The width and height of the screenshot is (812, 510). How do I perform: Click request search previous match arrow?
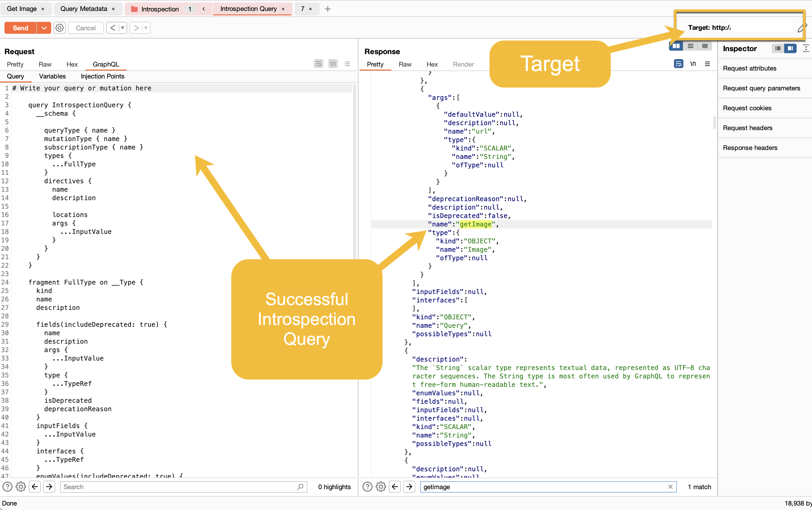pyautogui.click(x=35, y=486)
